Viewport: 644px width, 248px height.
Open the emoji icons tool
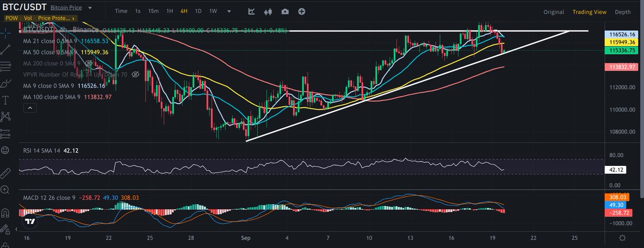[x=5, y=150]
